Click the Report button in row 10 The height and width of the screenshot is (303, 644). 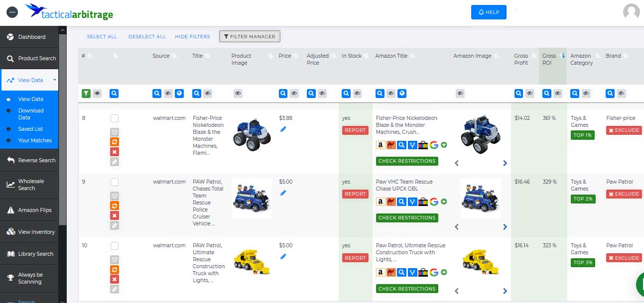[x=355, y=258]
